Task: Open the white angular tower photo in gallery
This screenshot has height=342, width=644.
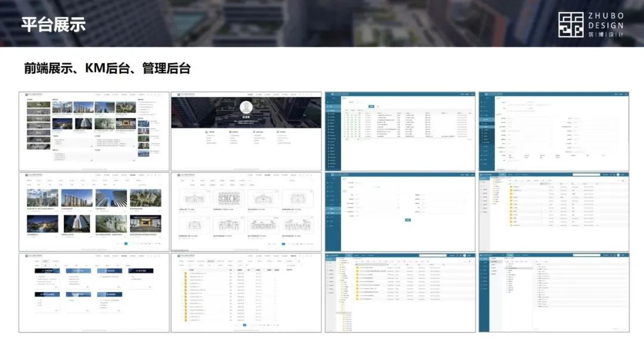Action: point(77,224)
